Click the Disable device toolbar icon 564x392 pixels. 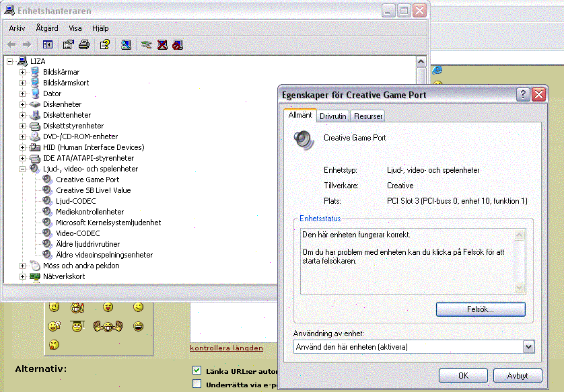click(178, 44)
